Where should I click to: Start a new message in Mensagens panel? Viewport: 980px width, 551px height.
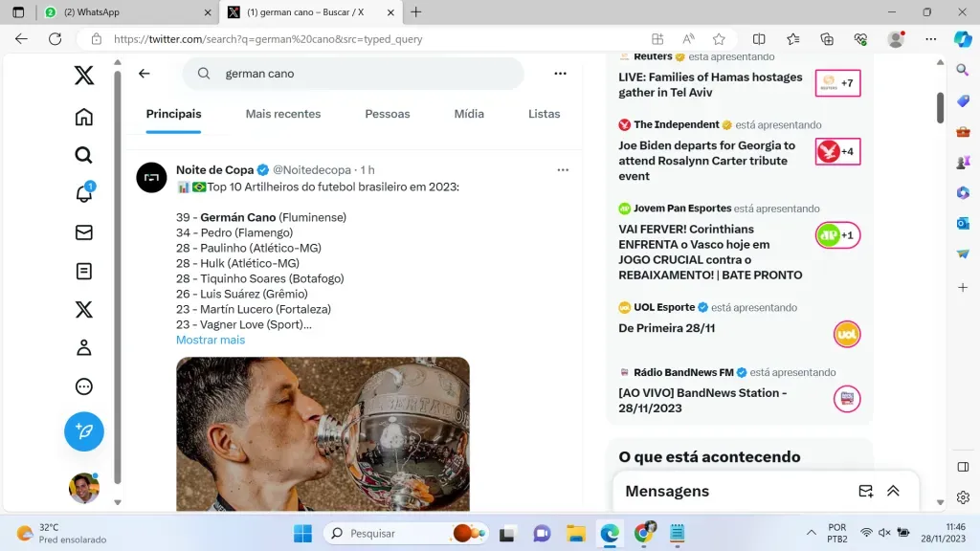tap(865, 491)
